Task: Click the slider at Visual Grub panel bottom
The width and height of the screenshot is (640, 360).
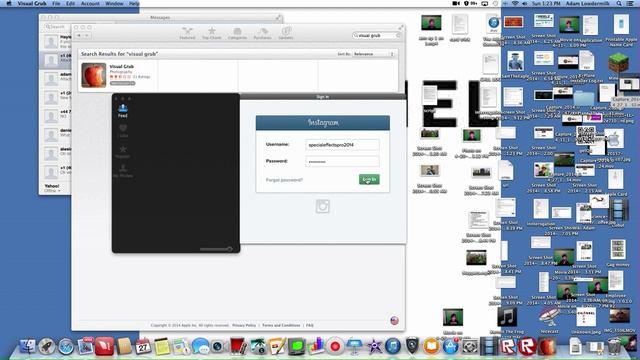Action: click(x=216, y=249)
